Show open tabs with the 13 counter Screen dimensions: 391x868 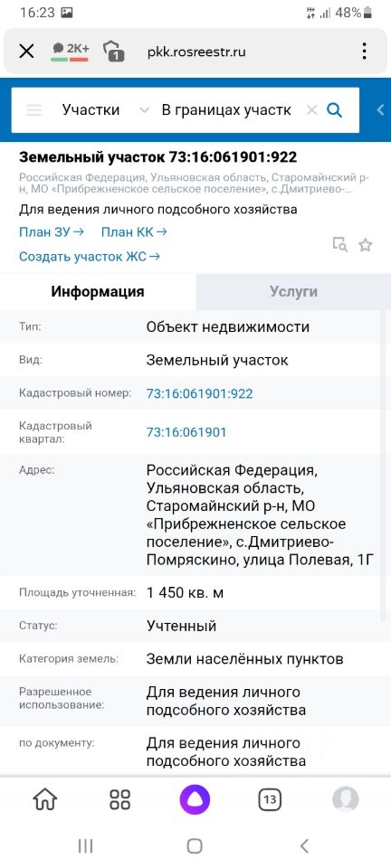point(270,800)
